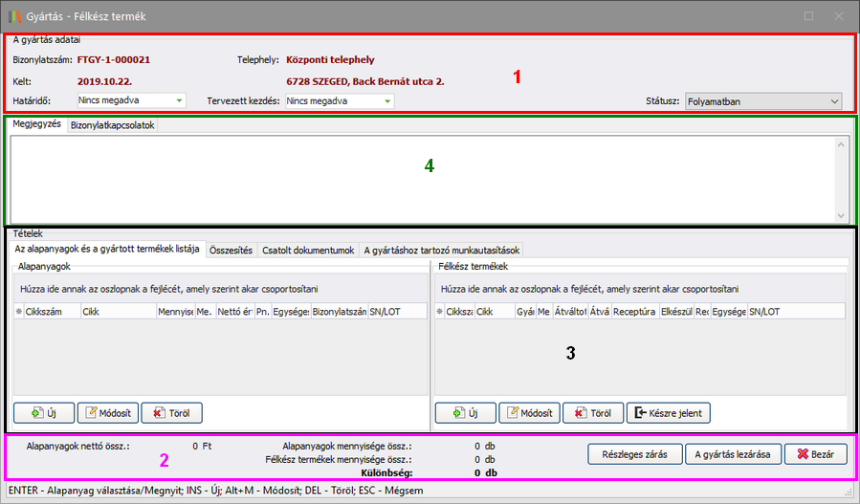860x504 pixels.
Task: Click Módosít in the Félkész termékek panel
Action: (528, 413)
